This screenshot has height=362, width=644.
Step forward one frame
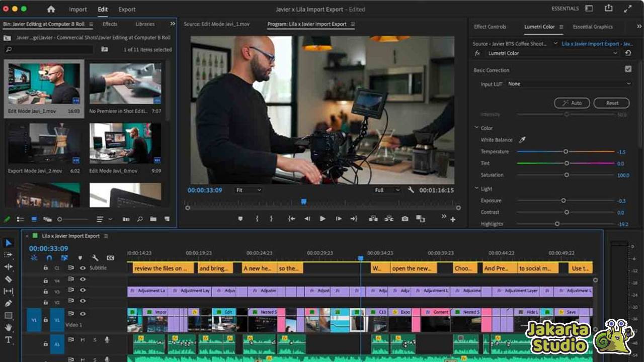click(339, 219)
